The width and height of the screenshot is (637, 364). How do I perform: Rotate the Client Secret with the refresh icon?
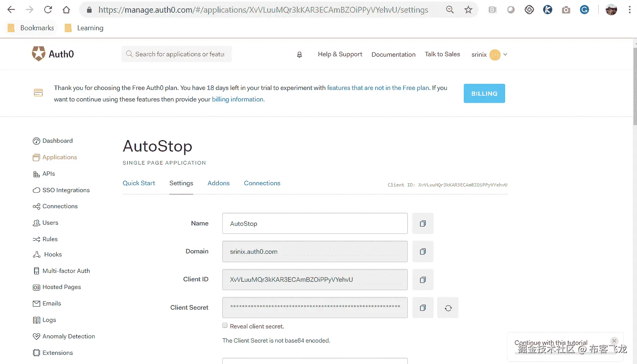tap(448, 308)
